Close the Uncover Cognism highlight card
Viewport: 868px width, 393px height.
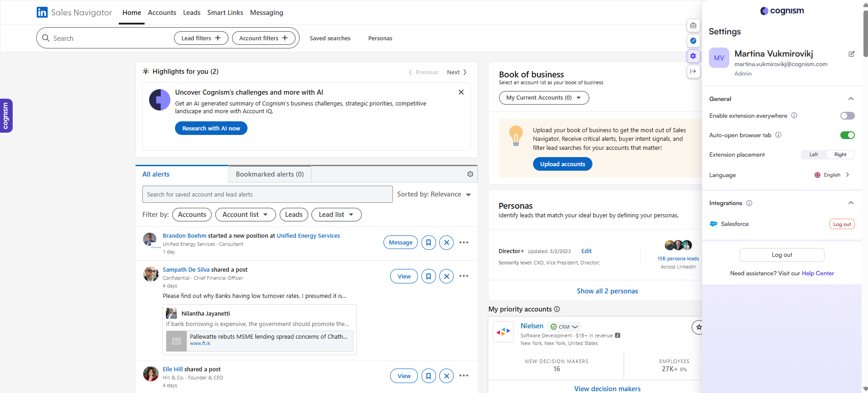[x=461, y=92]
